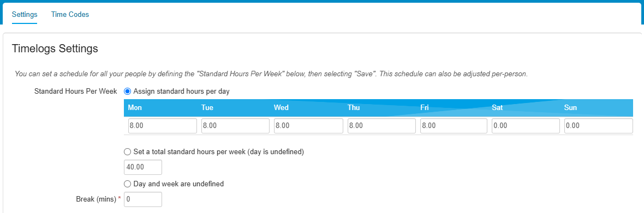Select the Wednesday hours input field

[308, 126]
